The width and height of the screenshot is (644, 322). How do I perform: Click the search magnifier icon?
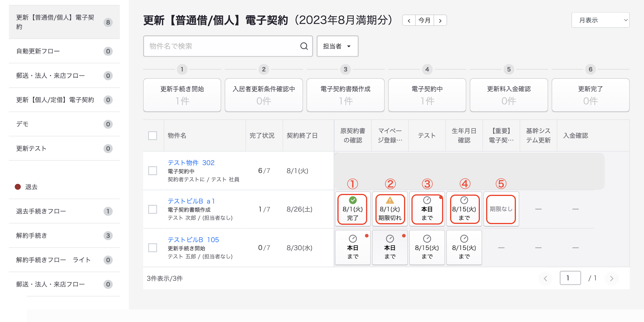coord(304,46)
